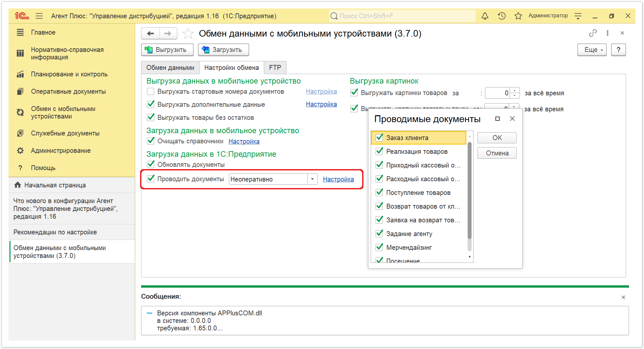The height and width of the screenshot is (349, 644).
Task: Toggle Очищать справочники checkbox
Action: point(151,141)
